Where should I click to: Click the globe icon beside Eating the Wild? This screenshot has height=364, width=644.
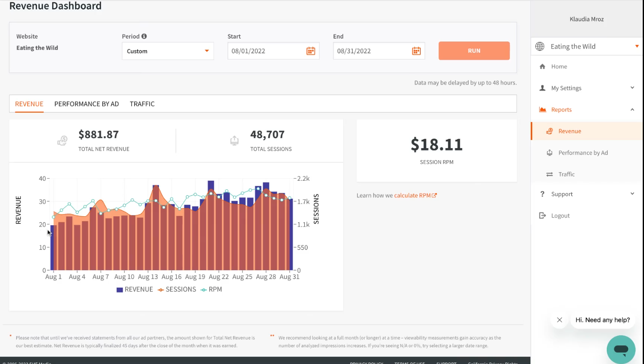pos(540,46)
